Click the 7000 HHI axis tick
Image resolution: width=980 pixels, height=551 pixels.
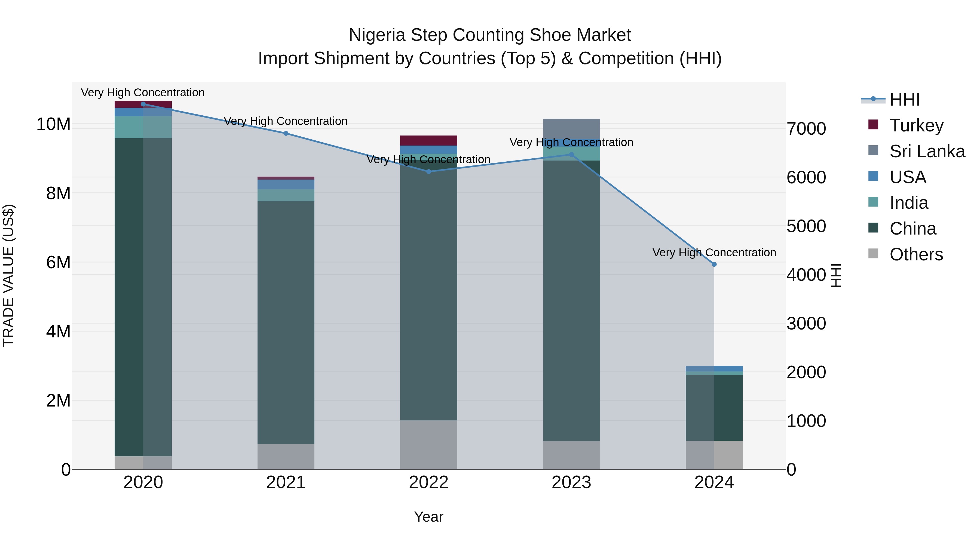[x=806, y=128]
